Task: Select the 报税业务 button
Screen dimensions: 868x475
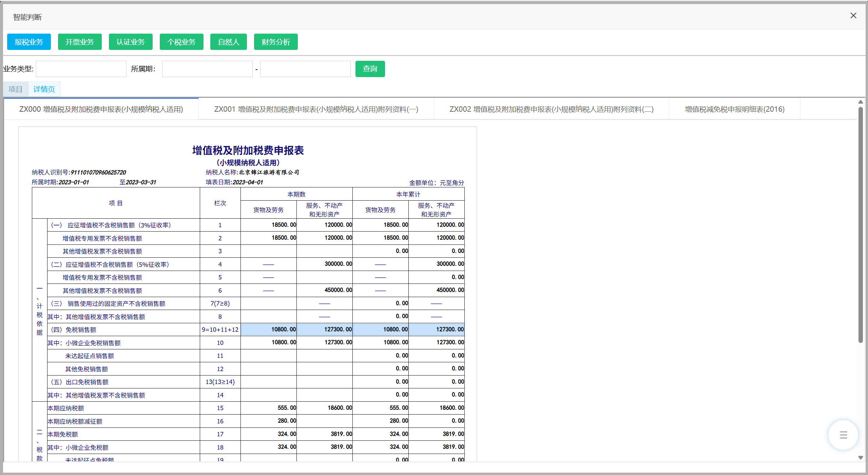Action: coord(29,42)
